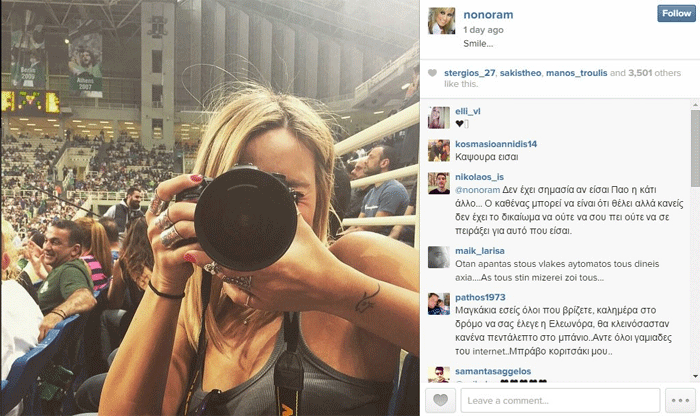The width and height of the screenshot is (700, 416).
Task: Open pathos1973's avatar image
Action: (439, 304)
